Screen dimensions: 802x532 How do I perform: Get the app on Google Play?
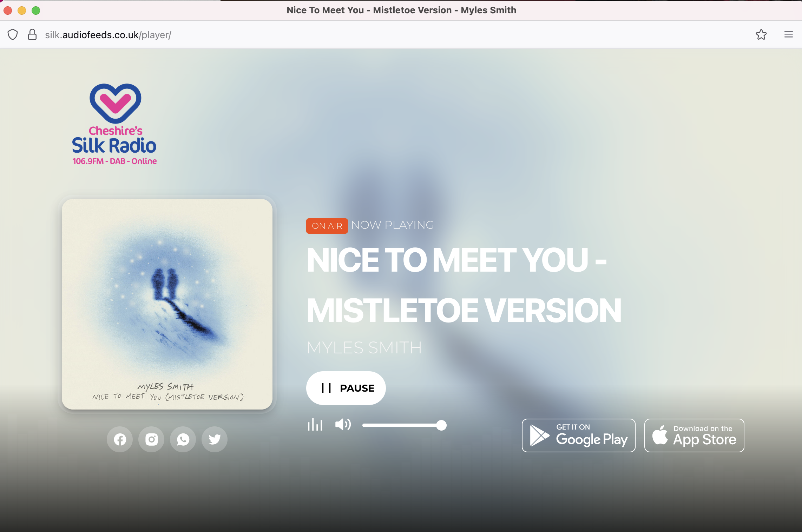coord(579,435)
